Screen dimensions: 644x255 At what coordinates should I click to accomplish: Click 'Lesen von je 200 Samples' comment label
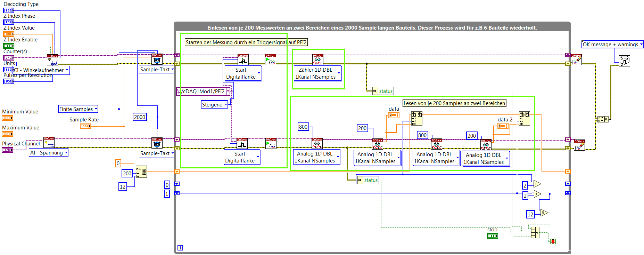pos(454,103)
